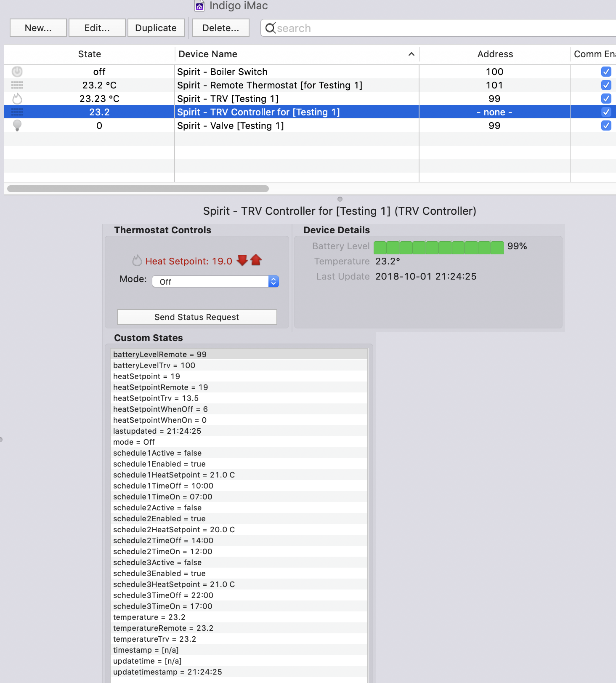Click the horizontal scrollbar of device list
Image resolution: width=616 pixels, height=683 pixels.
pyautogui.click(x=138, y=189)
